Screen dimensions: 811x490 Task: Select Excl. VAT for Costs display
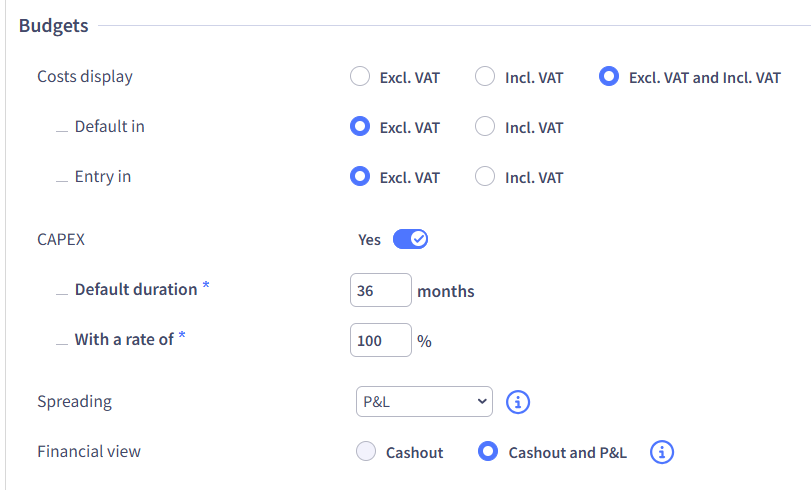click(x=360, y=77)
